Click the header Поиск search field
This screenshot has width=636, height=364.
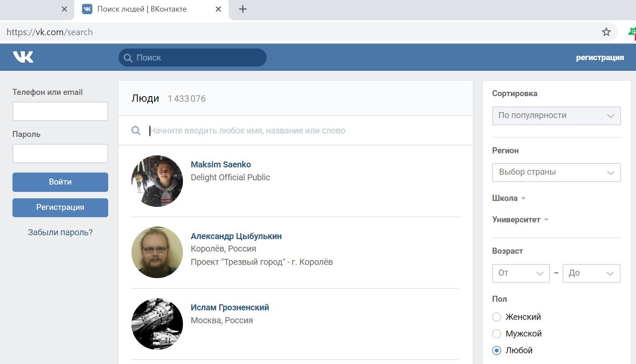[192, 58]
